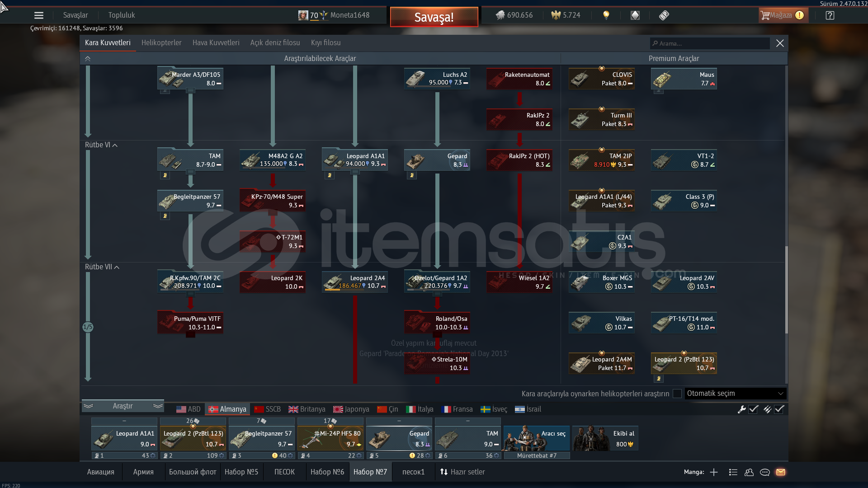Image resolution: width=868 pixels, height=488 pixels.
Task: Click the Golden Eagles balance icon
Action: [556, 15]
